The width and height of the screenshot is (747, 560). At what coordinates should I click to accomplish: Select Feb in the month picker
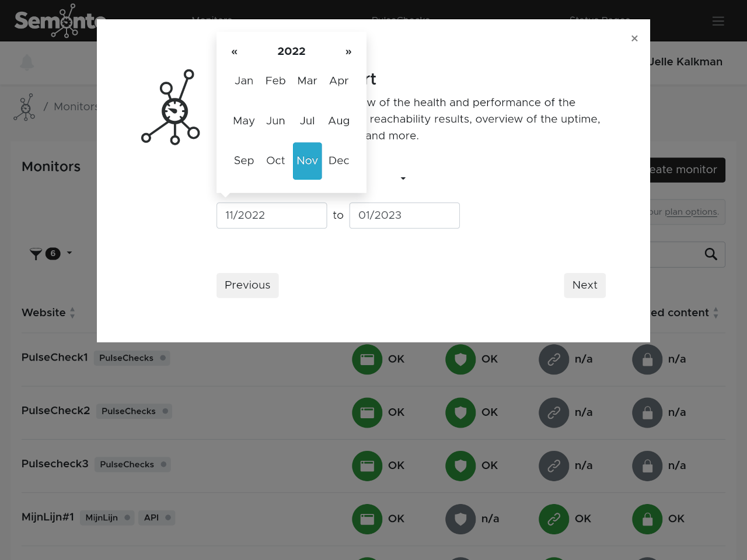pyautogui.click(x=275, y=80)
